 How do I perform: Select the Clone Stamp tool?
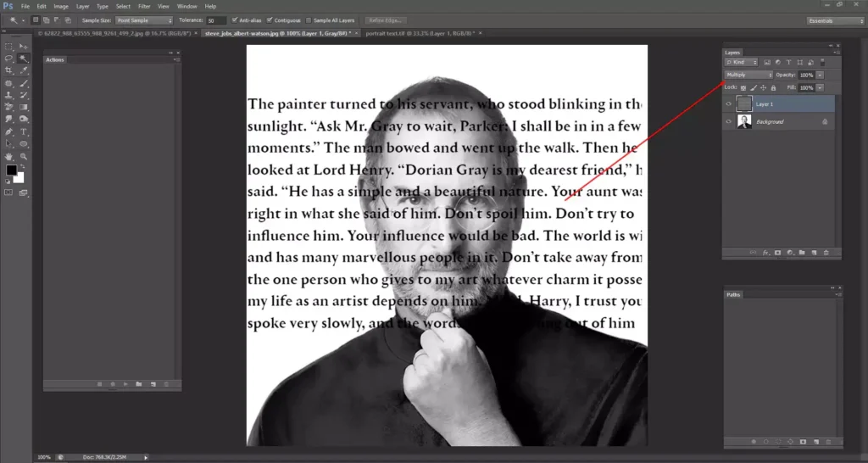(8, 95)
